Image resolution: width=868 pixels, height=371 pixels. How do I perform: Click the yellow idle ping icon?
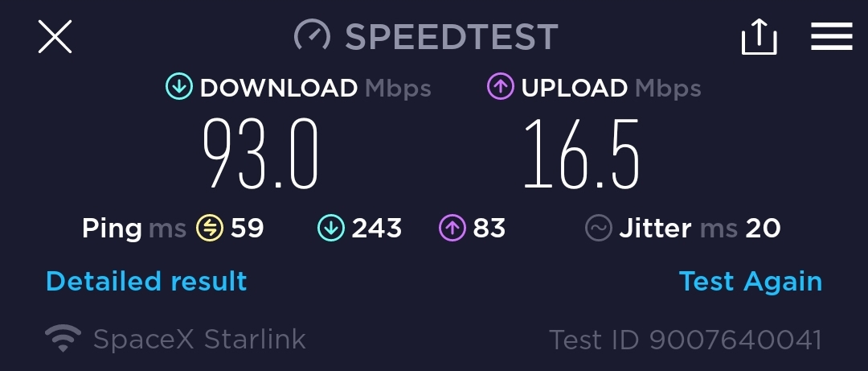point(210,228)
